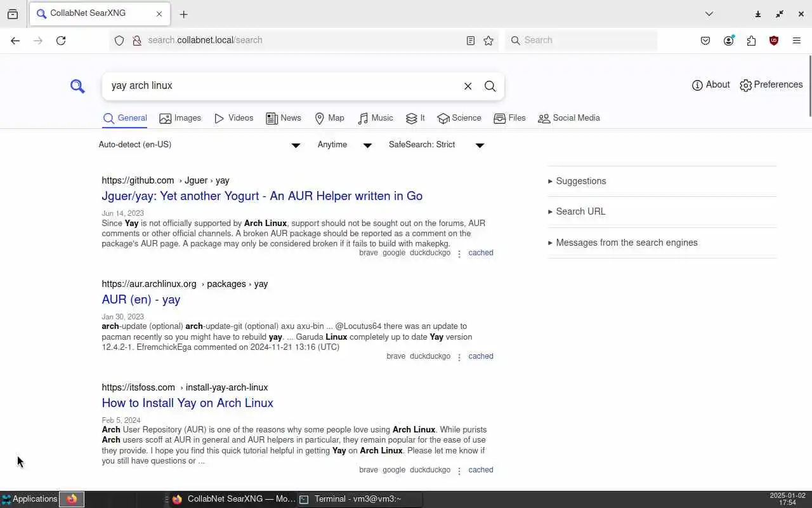The image size is (812, 508).
Task: Switch to the Map tab
Action: pos(329,118)
